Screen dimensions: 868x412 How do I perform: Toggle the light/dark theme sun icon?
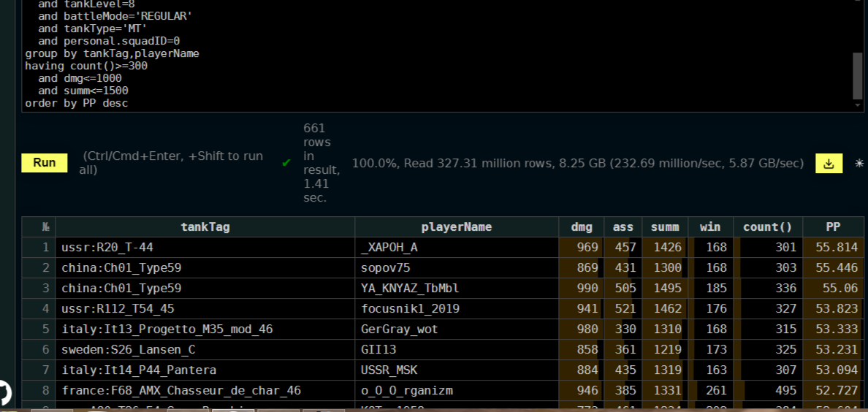click(x=859, y=164)
